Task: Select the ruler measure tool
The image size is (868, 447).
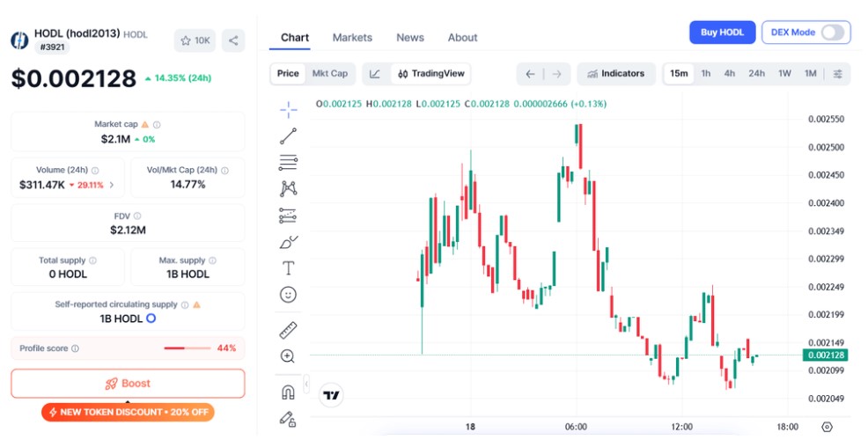Action: [x=288, y=330]
